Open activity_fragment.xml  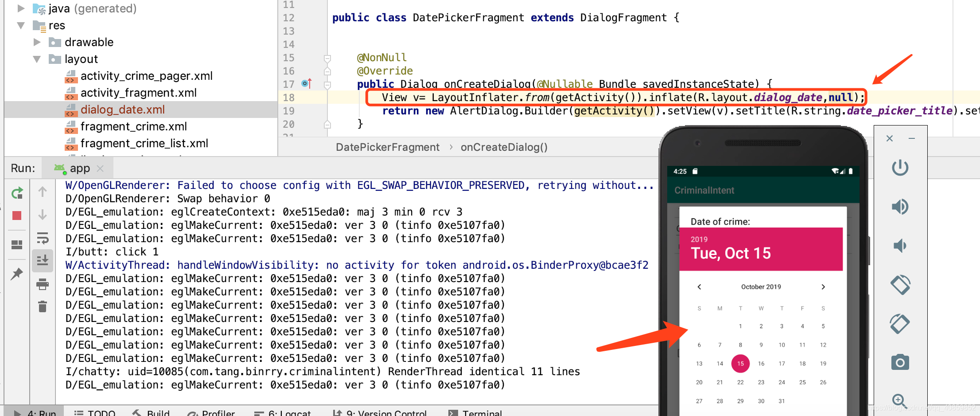tap(138, 93)
